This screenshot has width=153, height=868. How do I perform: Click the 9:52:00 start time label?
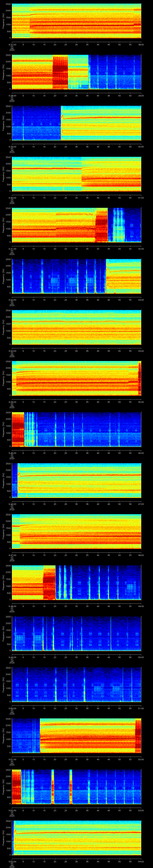[12, 810]
